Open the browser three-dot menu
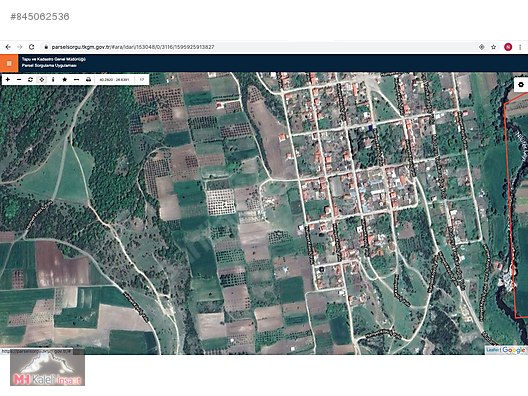The height and width of the screenshot is (396, 528). pos(520,47)
